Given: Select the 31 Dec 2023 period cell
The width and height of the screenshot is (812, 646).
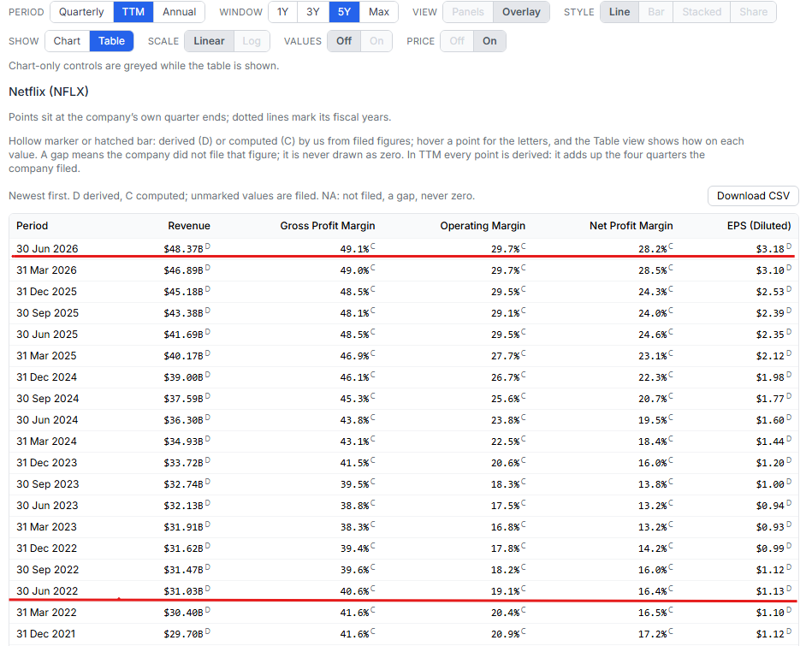Looking at the screenshot, I should point(46,463).
